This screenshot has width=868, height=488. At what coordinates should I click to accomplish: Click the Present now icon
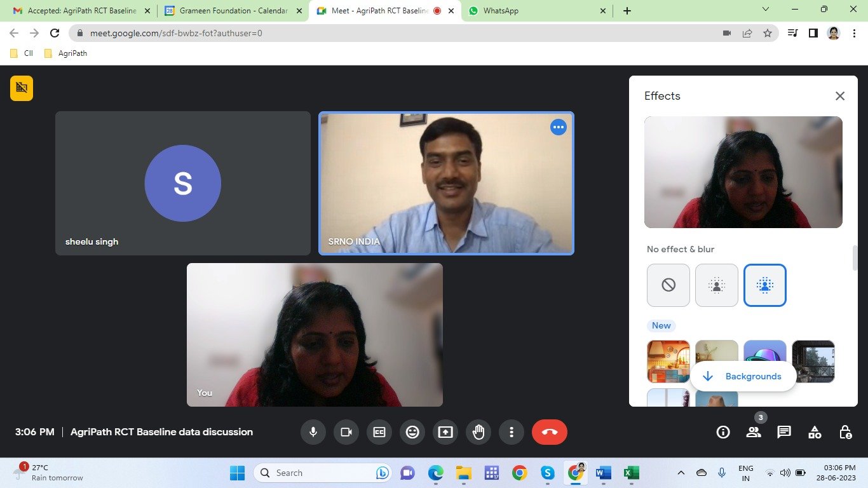445,432
